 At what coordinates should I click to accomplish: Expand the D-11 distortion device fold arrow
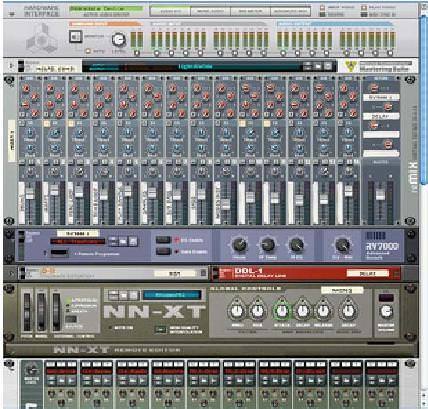(x=11, y=273)
